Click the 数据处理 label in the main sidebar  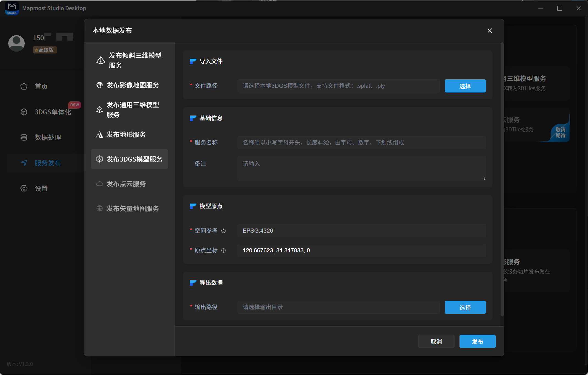[48, 137]
